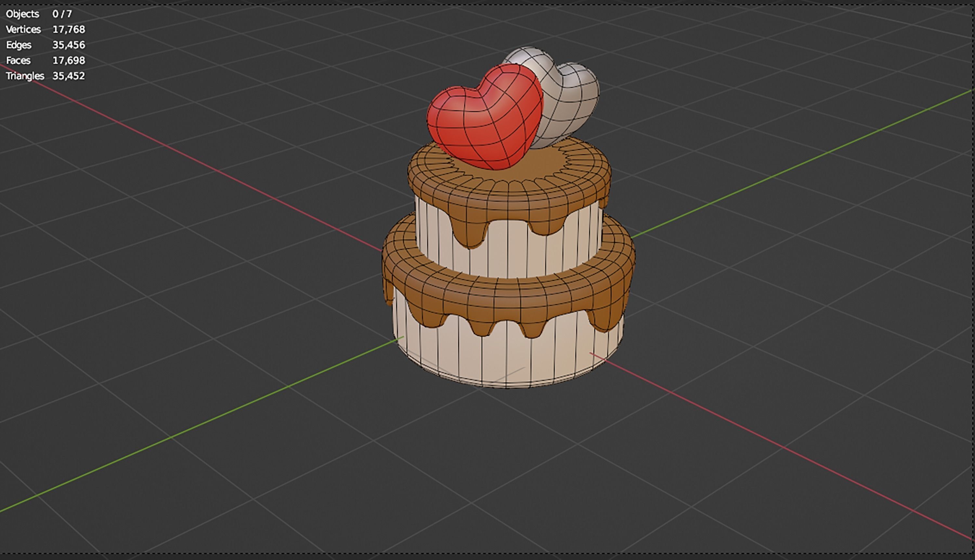Click the "Triangles" statistics label
The height and width of the screenshot is (560, 975).
(25, 76)
